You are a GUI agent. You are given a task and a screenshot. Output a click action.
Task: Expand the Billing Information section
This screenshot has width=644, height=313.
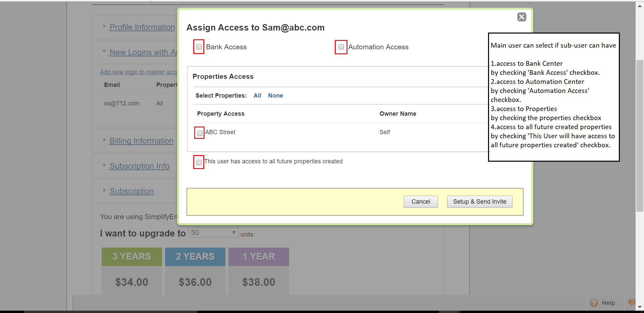pyautogui.click(x=141, y=141)
